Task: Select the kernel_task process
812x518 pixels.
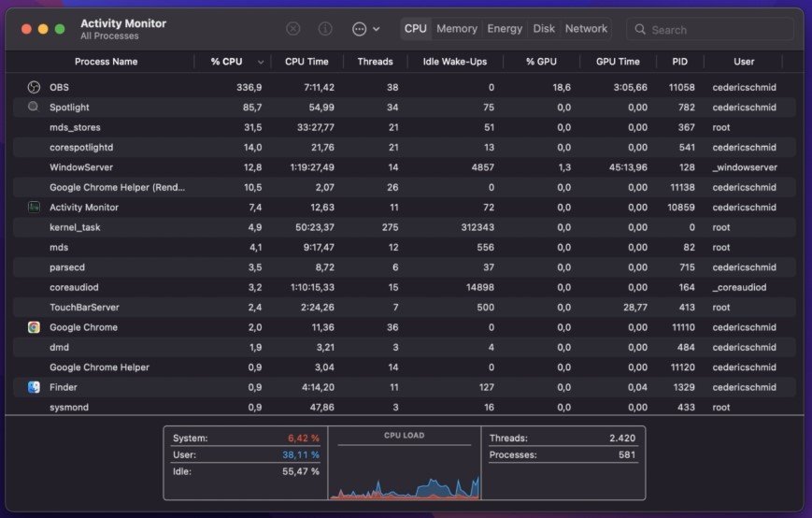Action: (75, 227)
